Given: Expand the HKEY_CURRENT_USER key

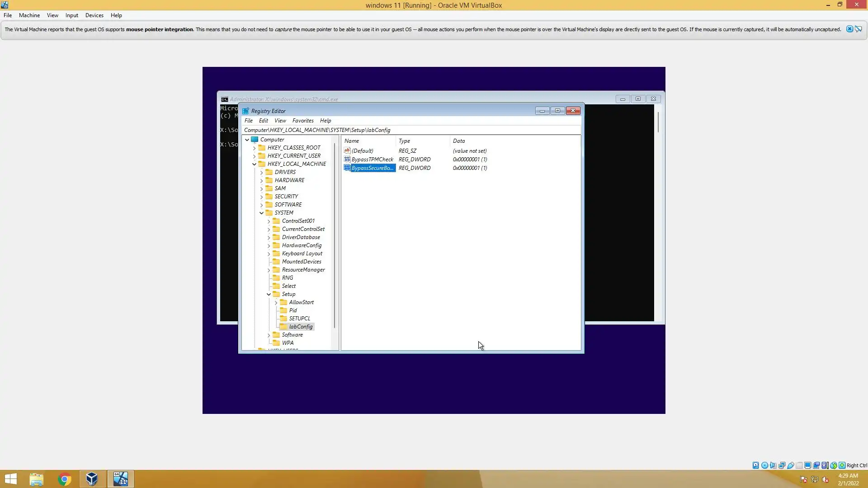Looking at the screenshot, I should click(254, 156).
